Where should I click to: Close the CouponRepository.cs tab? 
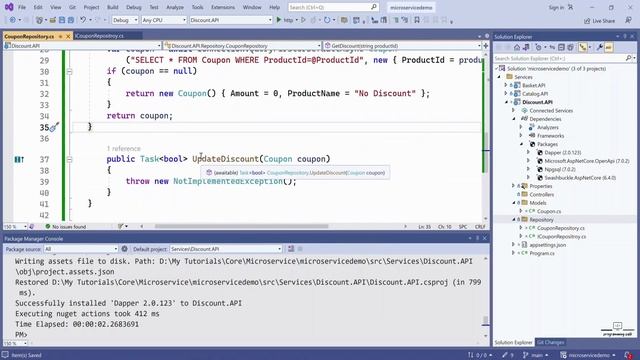68,36
